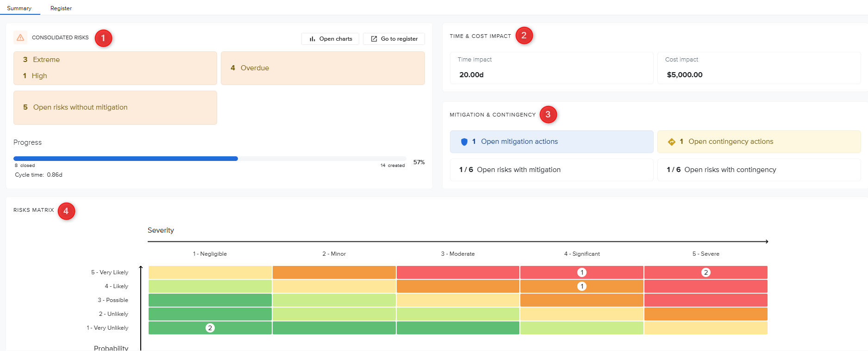Viewport: 868px width, 351px height.
Task: Click the Go to register button
Action: (394, 39)
